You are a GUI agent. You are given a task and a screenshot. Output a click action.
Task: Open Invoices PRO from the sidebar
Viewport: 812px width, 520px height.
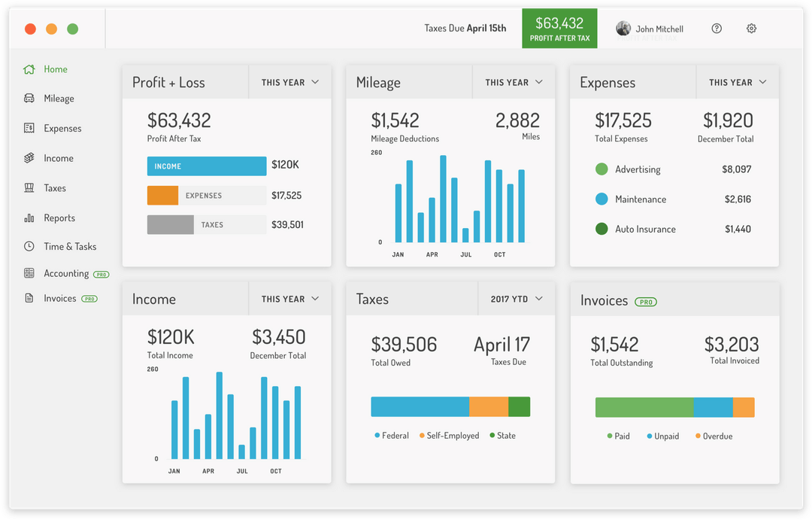pos(60,298)
